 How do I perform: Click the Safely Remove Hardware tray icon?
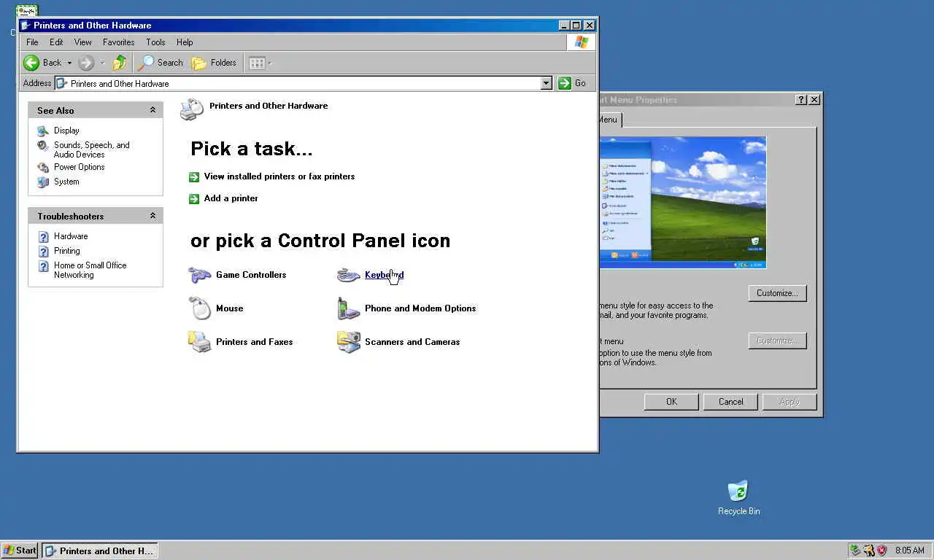pos(856,551)
